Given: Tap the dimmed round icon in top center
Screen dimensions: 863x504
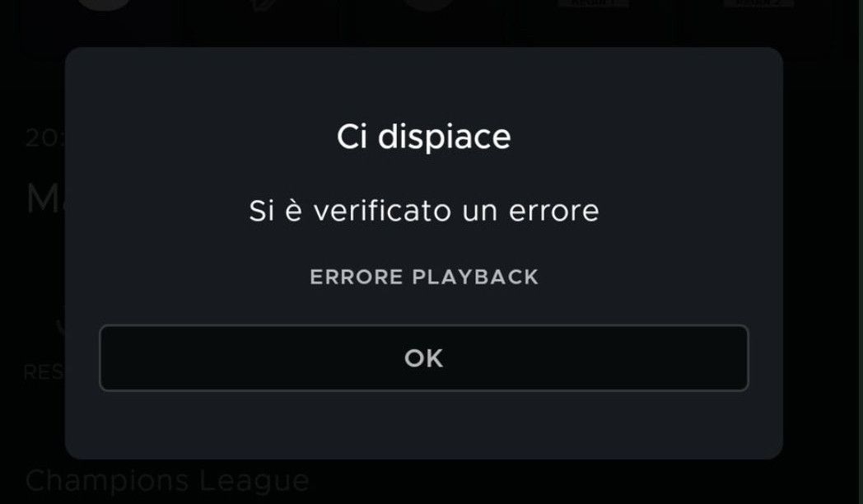Looking at the screenshot, I should click(x=429, y=4).
